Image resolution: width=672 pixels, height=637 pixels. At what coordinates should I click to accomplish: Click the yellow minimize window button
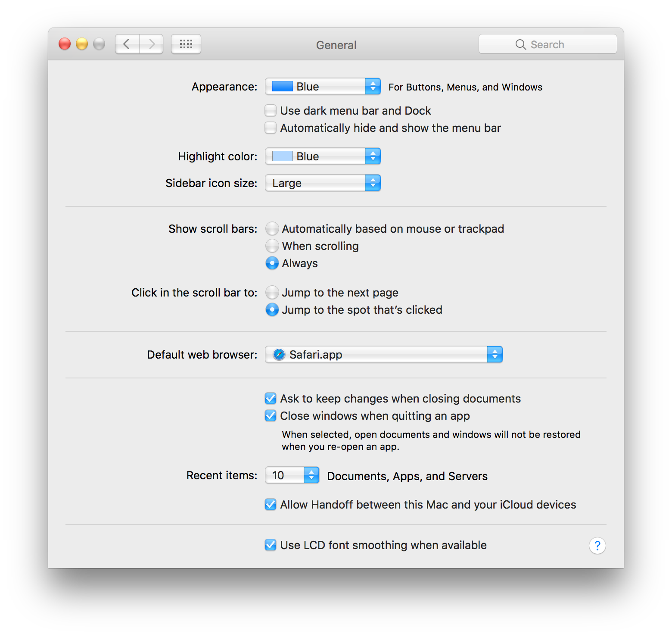[82, 44]
